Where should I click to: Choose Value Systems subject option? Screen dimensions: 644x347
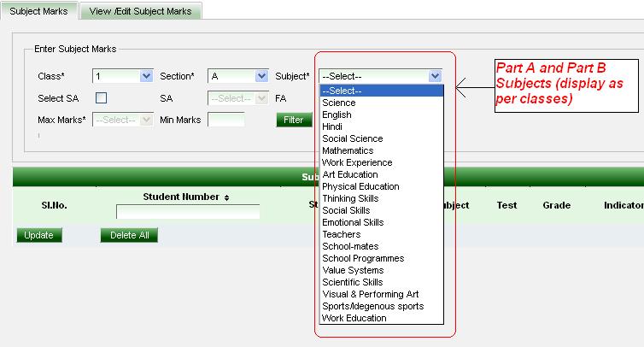point(351,270)
